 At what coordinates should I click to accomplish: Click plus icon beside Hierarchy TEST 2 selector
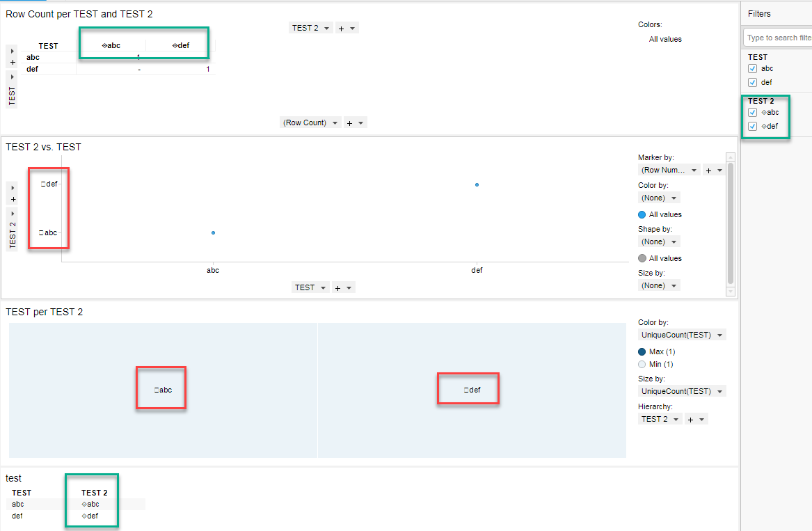(x=690, y=420)
